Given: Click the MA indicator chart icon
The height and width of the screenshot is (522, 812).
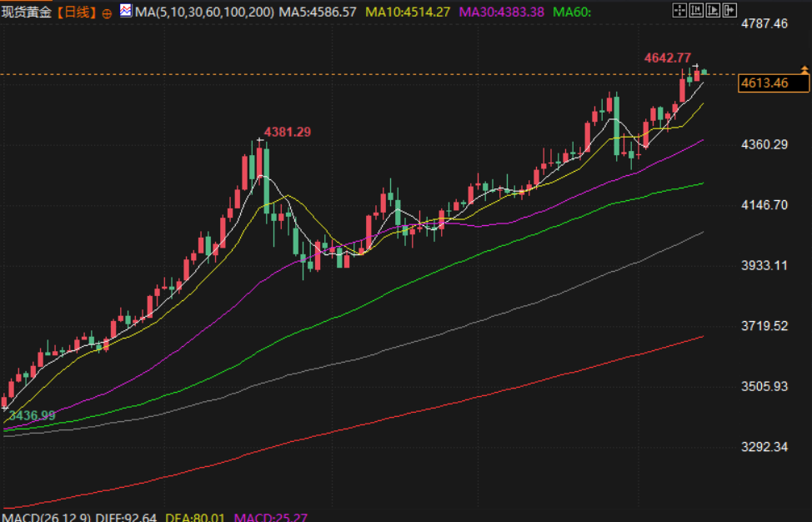Looking at the screenshot, I should pos(125,10).
